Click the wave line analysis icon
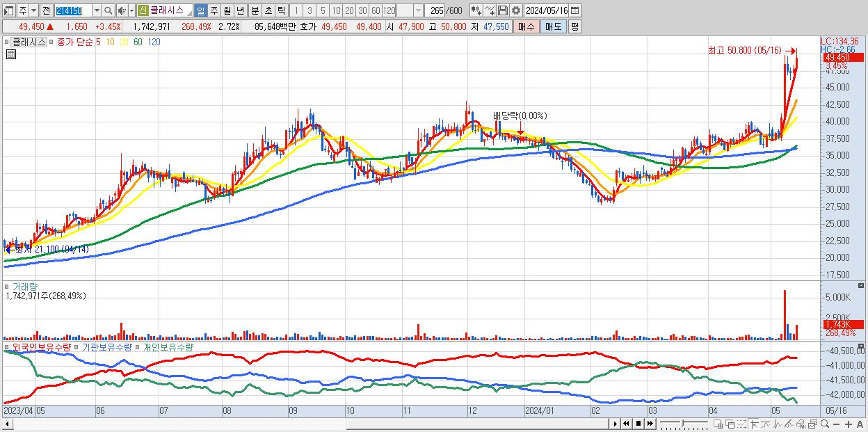Image resolution: width=868 pixels, height=432 pixels. (778, 424)
